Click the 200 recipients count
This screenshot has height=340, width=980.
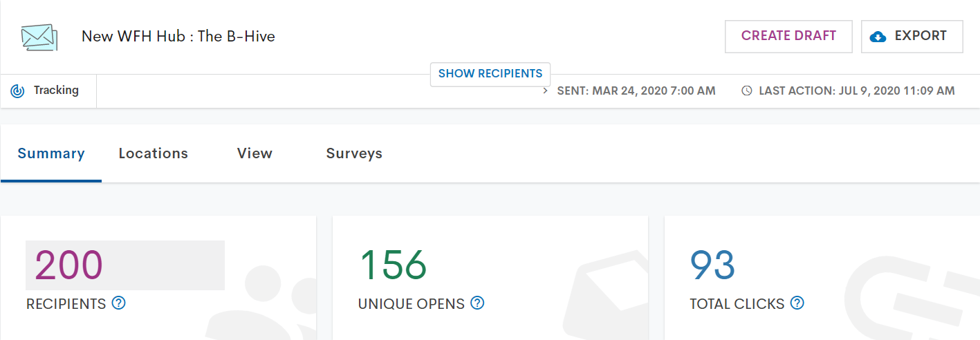tap(68, 265)
